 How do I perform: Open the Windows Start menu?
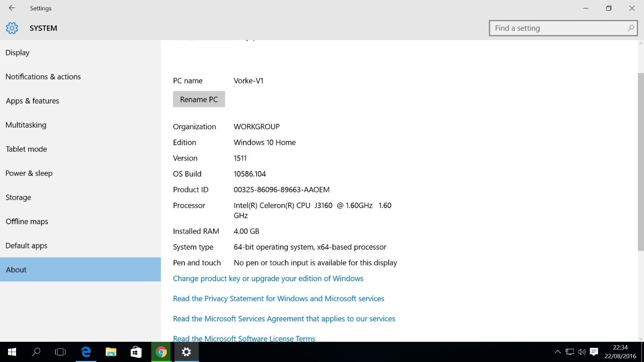(x=12, y=352)
